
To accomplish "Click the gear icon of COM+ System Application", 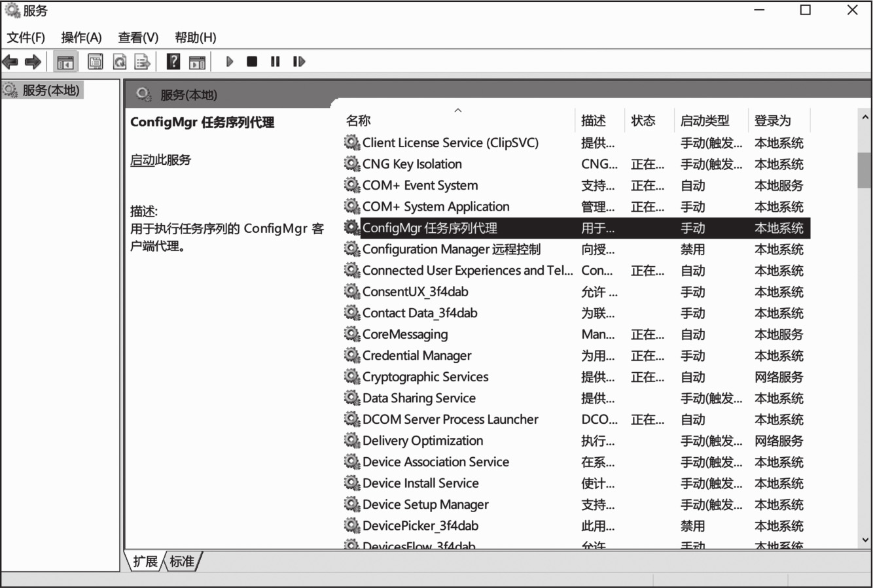I will [352, 206].
